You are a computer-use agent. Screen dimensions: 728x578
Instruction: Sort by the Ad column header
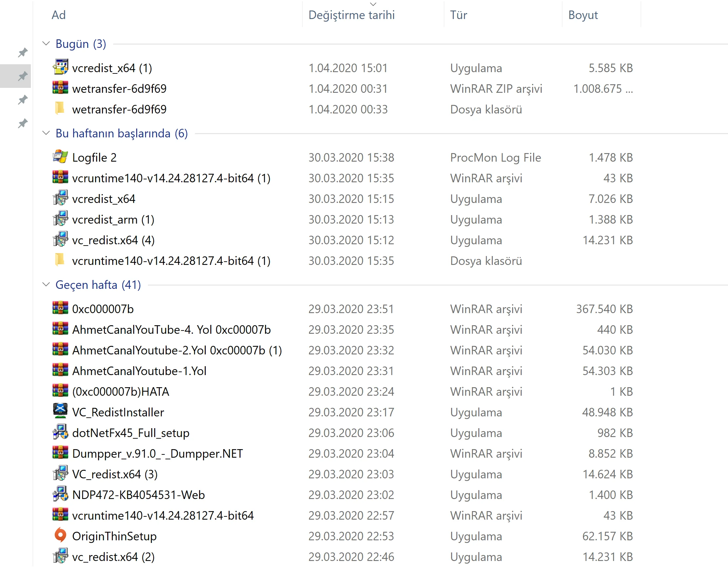(59, 15)
